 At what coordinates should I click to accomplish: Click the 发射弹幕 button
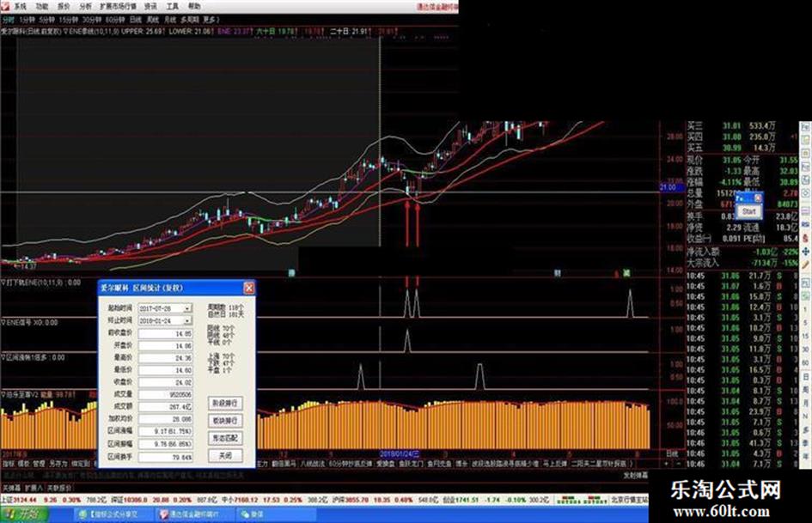(x=634, y=476)
